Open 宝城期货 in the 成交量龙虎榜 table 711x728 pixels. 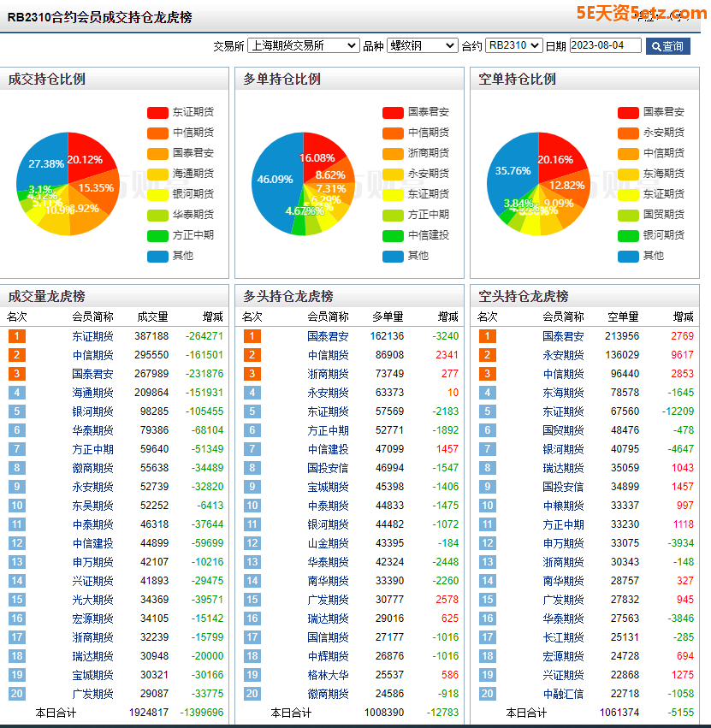[x=92, y=675]
